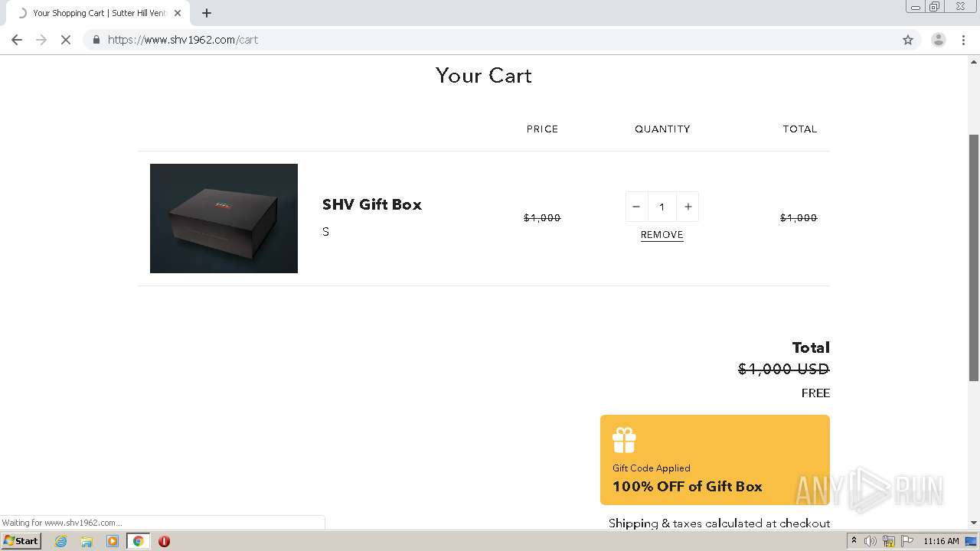Open the SHV Gift Box product link
Viewport: 980px width, 551px height.
pos(372,204)
